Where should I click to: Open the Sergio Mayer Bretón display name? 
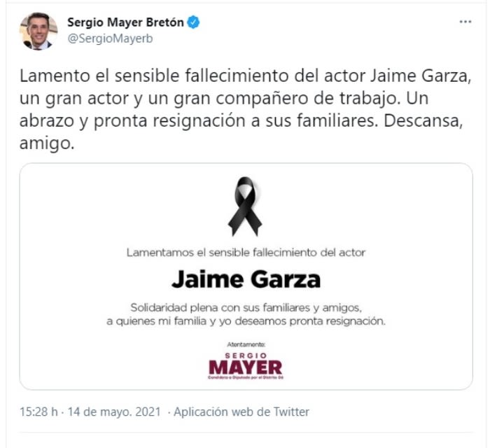(x=125, y=22)
